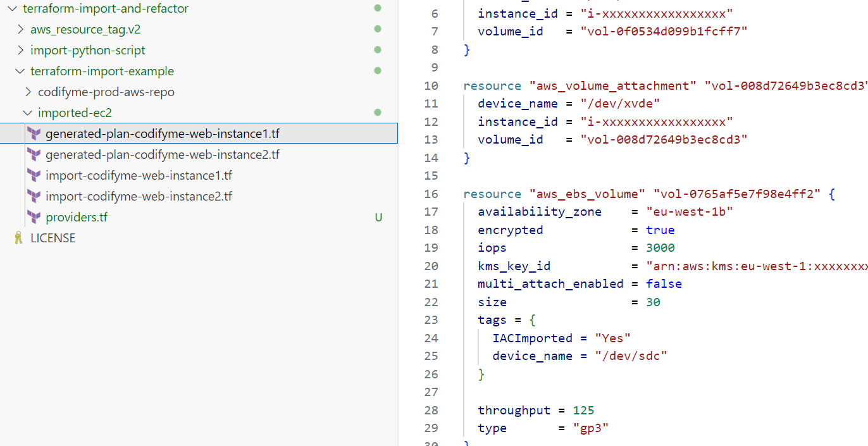The image size is (868, 446).
Task: Open import-codifyme-web-instance1.tf file
Action: (139, 175)
